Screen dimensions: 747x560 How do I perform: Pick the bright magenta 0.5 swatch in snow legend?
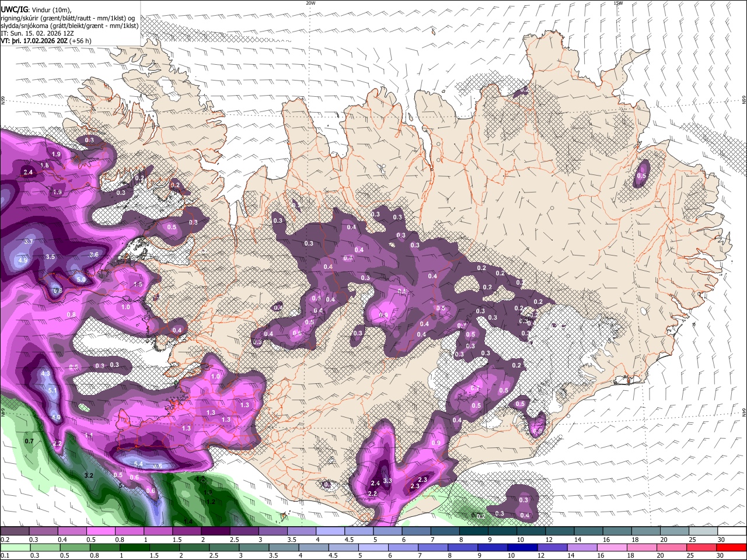(100, 531)
